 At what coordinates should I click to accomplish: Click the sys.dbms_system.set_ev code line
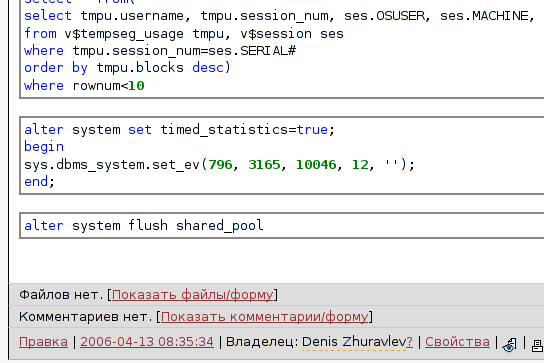pyautogui.click(x=219, y=164)
